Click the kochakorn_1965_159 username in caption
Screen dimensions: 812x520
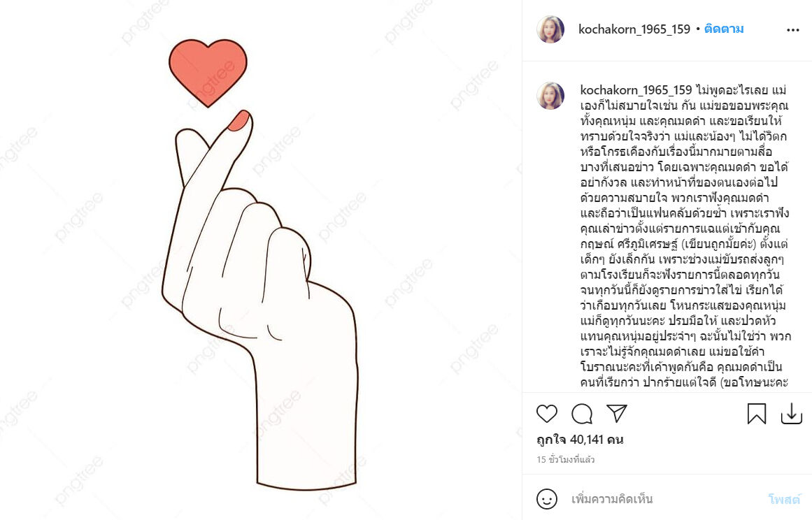pos(636,90)
